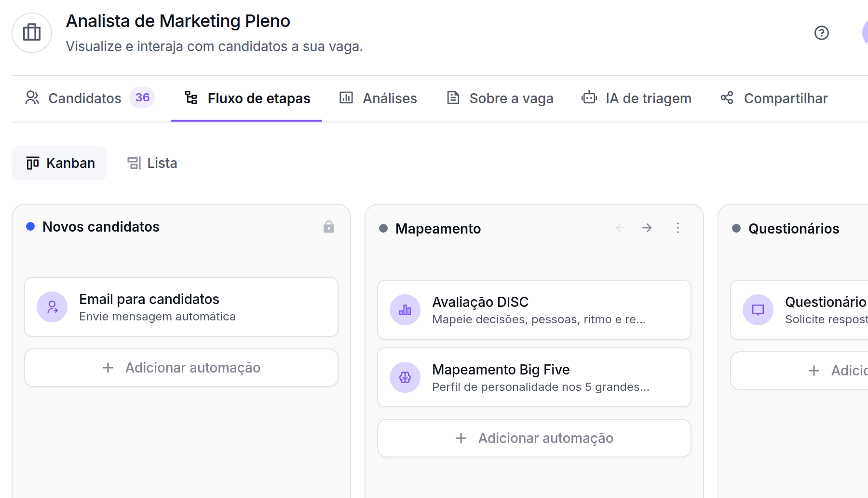
Task: Click the gray dot beside Mapeamento
Action: coord(383,228)
